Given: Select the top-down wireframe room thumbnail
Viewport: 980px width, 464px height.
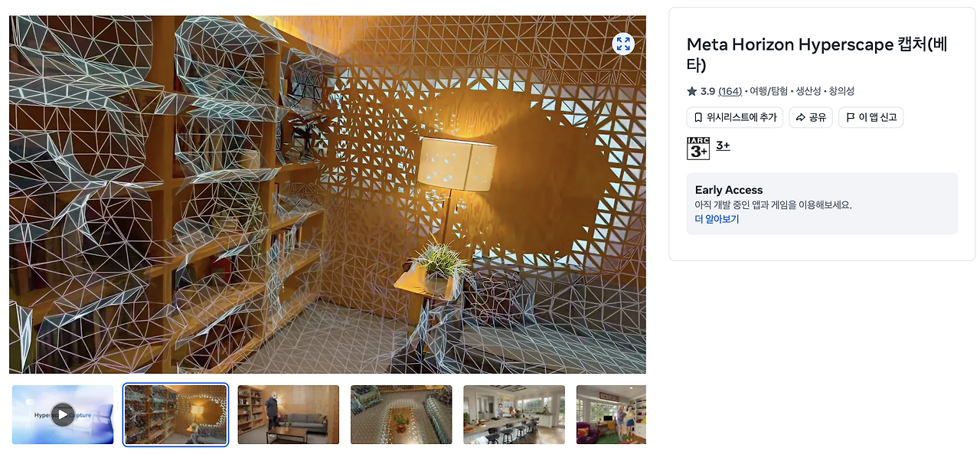Looking at the screenshot, I should 401,415.
